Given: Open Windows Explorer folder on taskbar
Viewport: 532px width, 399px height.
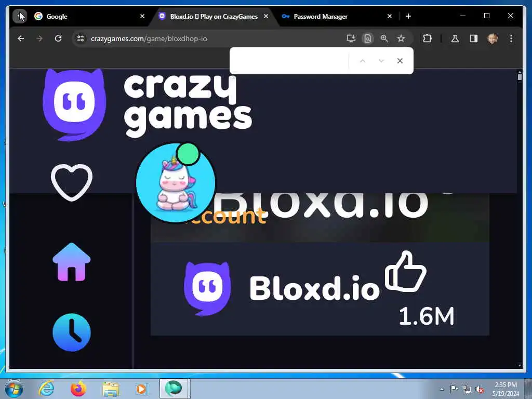Looking at the screenshot, I should 111,389.
